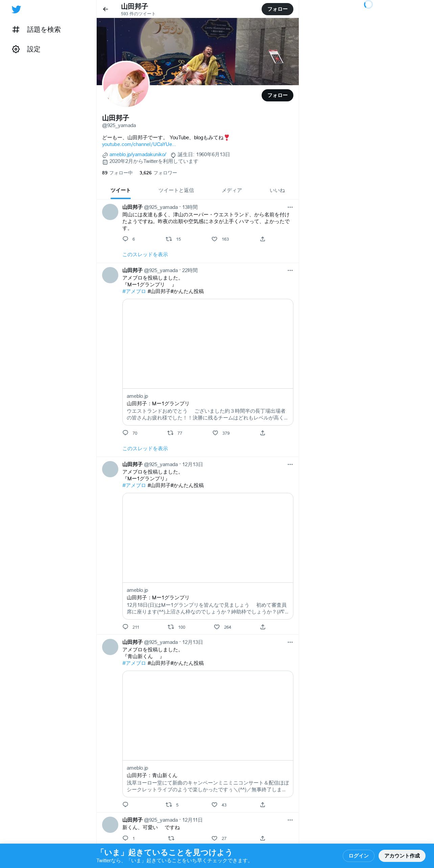This screenshot has height=868, width=434.
Task: Retweet the tweet showing 77 retweets
Action: pyautogui.click(x=170, y=433)
